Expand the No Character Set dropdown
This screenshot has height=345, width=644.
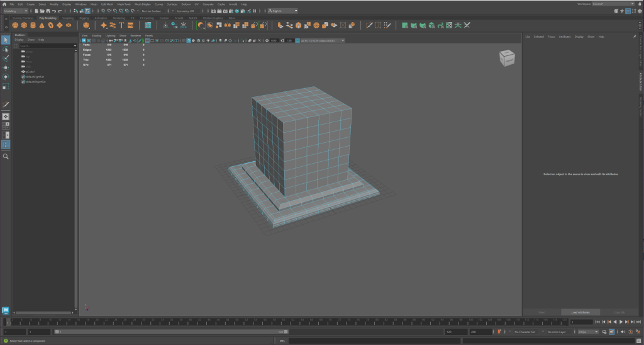(x=526, y=332)
